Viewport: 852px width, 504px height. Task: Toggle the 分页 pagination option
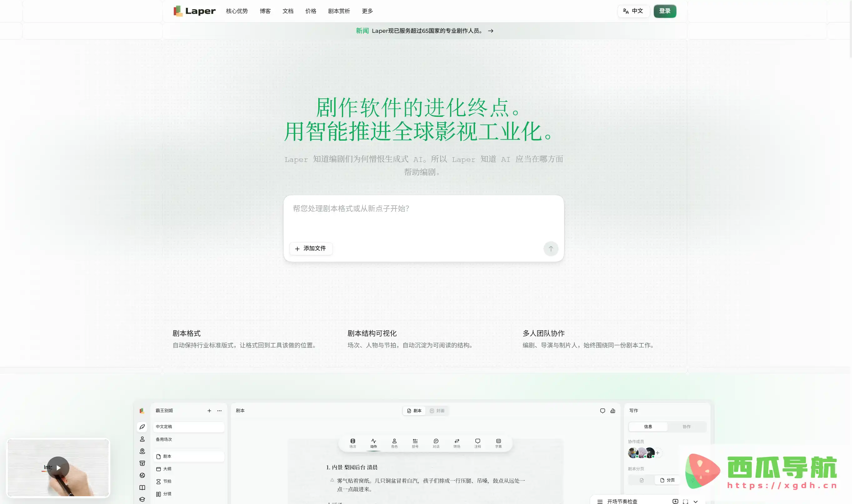667,480
